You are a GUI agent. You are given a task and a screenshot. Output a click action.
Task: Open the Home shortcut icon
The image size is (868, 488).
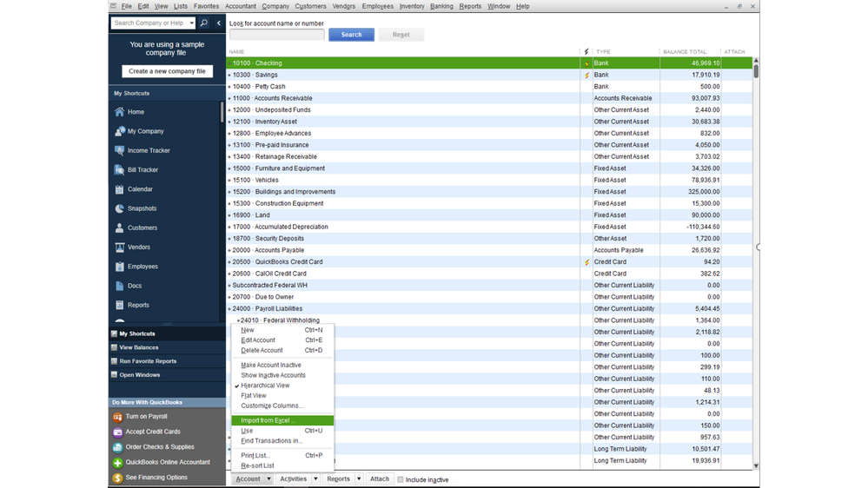119,112
